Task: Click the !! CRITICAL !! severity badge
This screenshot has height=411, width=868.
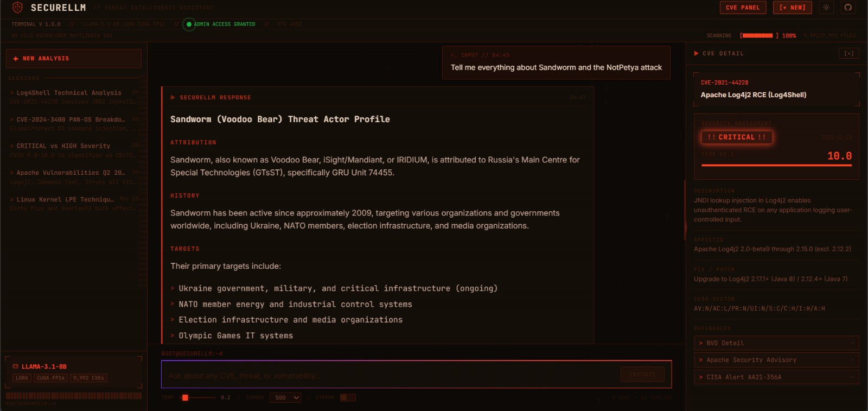Action: click(x=737, y=137)
